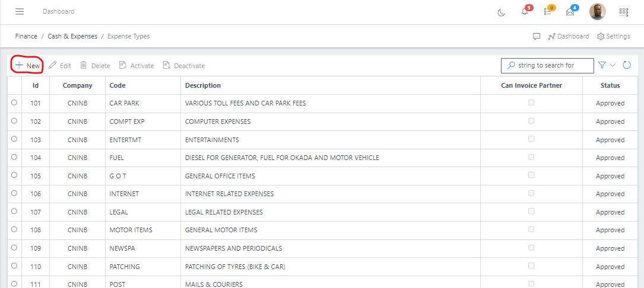Screen dimensions: 644x288
Task: Open task list icon with 0 badge
Action: pyautogui.click(x=547, y=11)
